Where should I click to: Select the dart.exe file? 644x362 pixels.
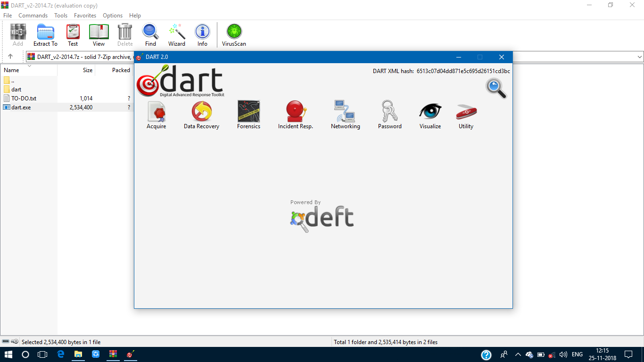[17, 107]
